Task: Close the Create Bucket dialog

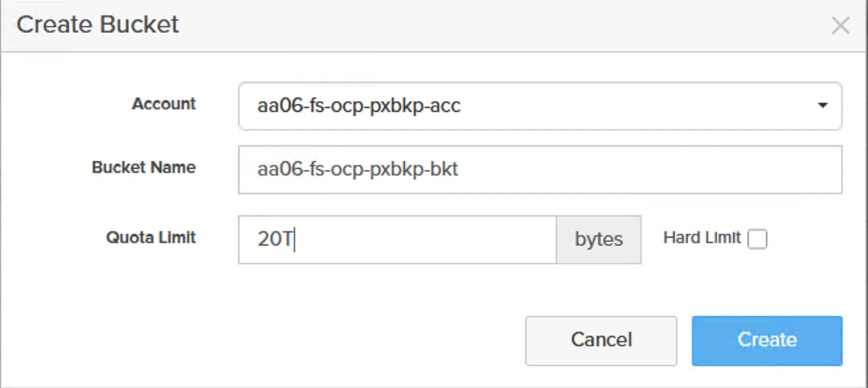Action: click(x=840, y=26)
